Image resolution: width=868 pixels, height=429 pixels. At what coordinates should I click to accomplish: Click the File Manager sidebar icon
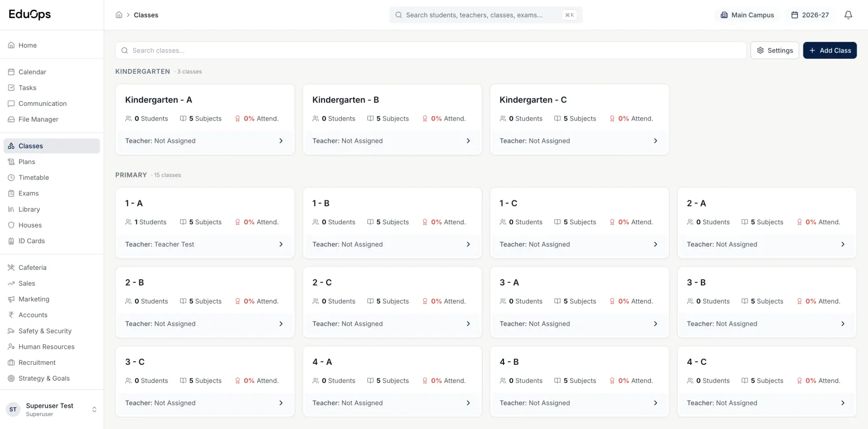[x=11, y=119]
